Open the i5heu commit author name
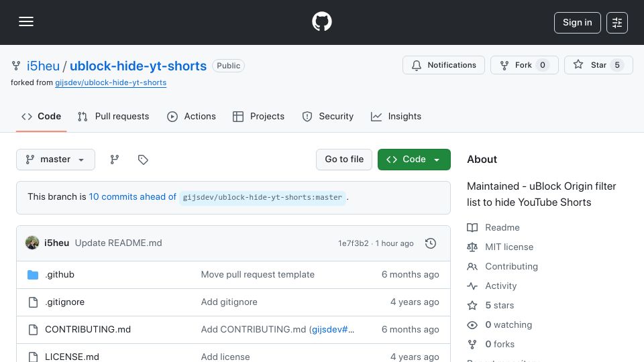This screenshot has width=644, height=362. pyautogui.click(x=56, y=243)
